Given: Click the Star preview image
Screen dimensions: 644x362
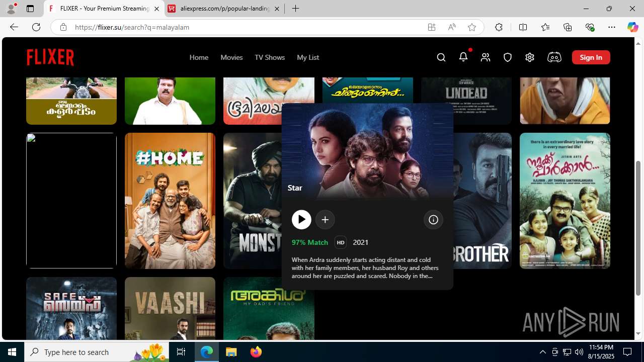Looking at the screenshot, I should [x=367, y=151].
